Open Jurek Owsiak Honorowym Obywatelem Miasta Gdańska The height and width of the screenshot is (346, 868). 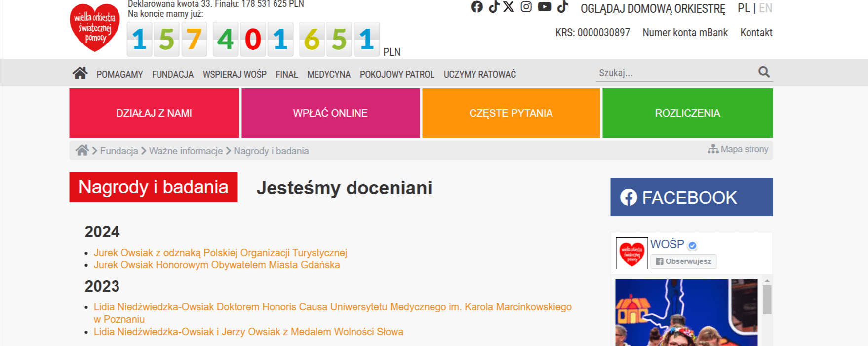pyautogui.click(x=217, y=265)
